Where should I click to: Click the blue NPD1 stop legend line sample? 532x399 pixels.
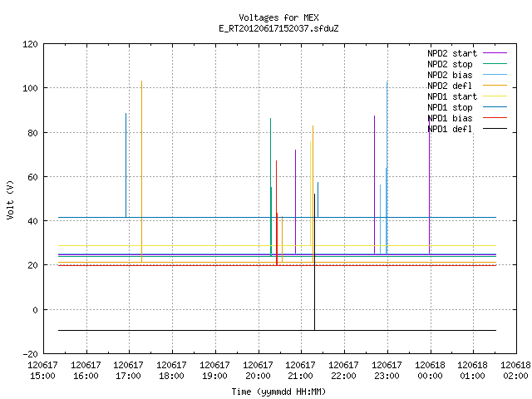(495, 107)
